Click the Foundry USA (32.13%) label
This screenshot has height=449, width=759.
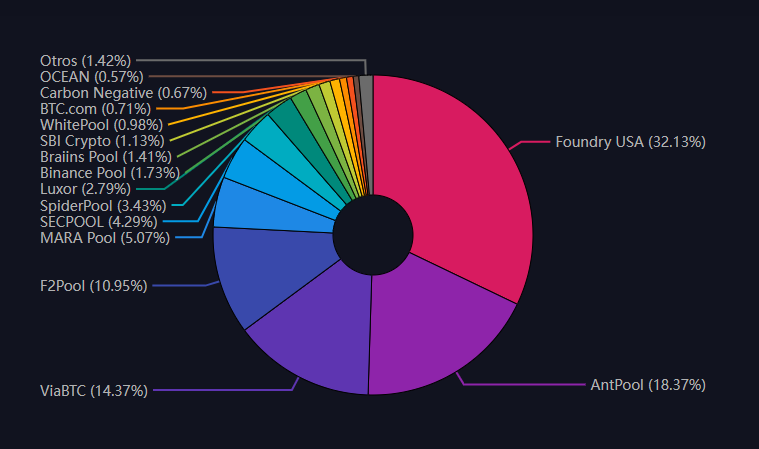[630, 142]
